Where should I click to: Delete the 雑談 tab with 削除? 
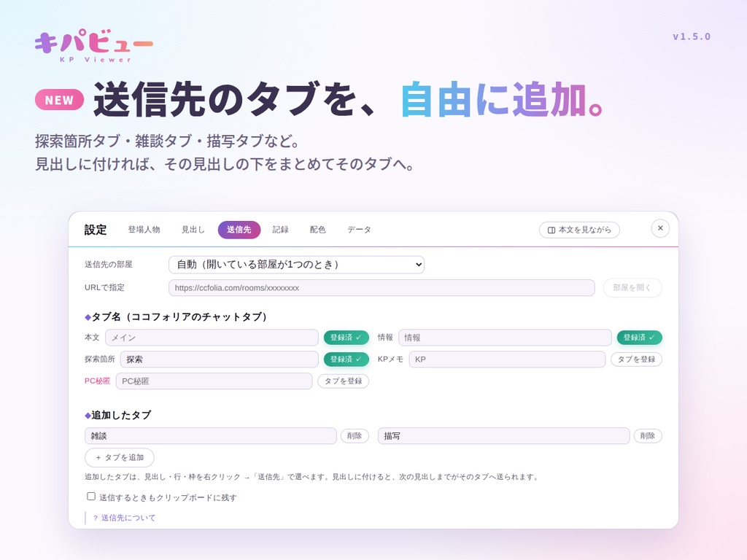[355, 436]
